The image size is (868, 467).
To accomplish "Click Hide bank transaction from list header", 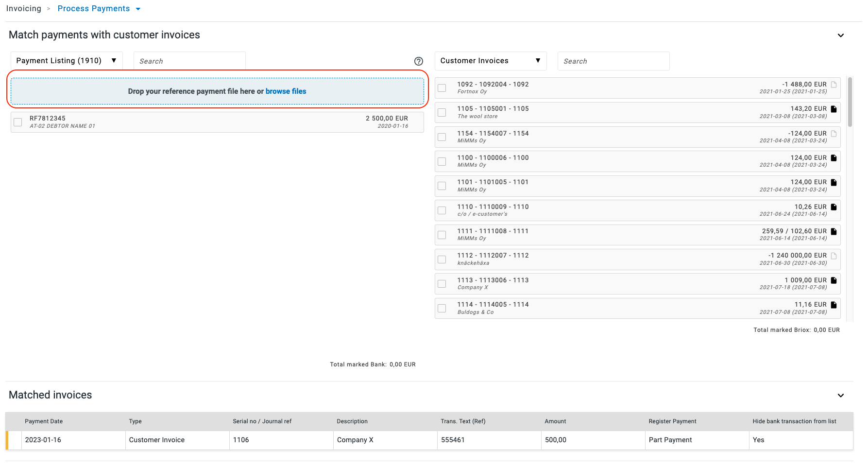I will pyautogui.click(x=794, y=421).
